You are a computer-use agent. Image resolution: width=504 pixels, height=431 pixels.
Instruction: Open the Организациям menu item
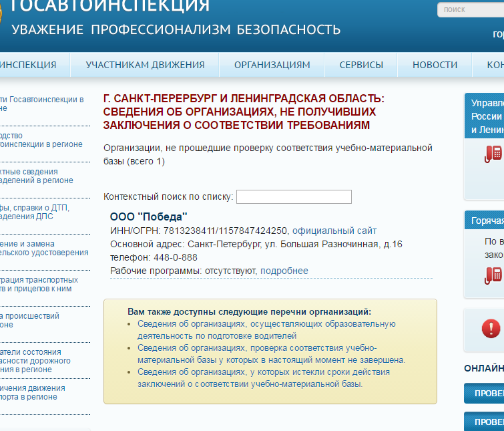click(x=272, y=65)
